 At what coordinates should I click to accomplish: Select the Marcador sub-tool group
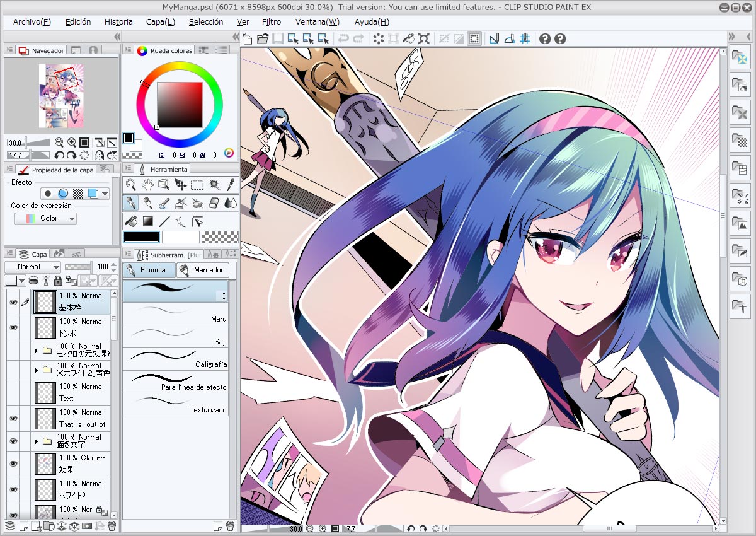[202, 270]
